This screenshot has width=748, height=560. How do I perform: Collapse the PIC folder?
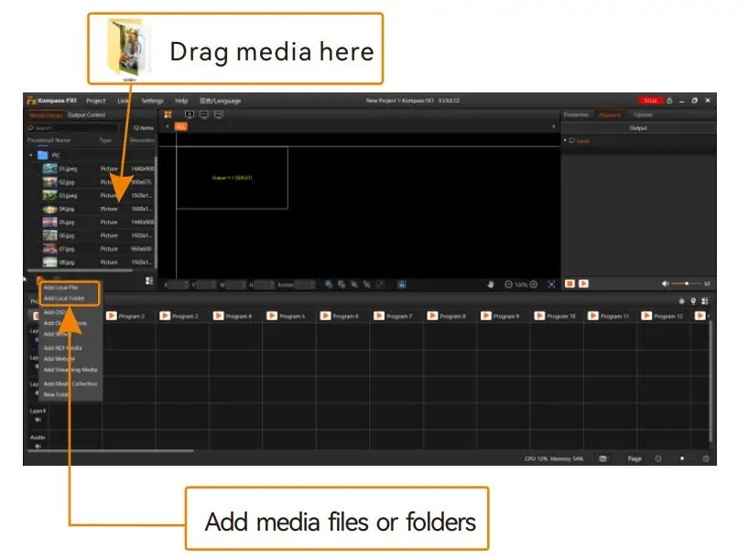(x=31, y=156)
